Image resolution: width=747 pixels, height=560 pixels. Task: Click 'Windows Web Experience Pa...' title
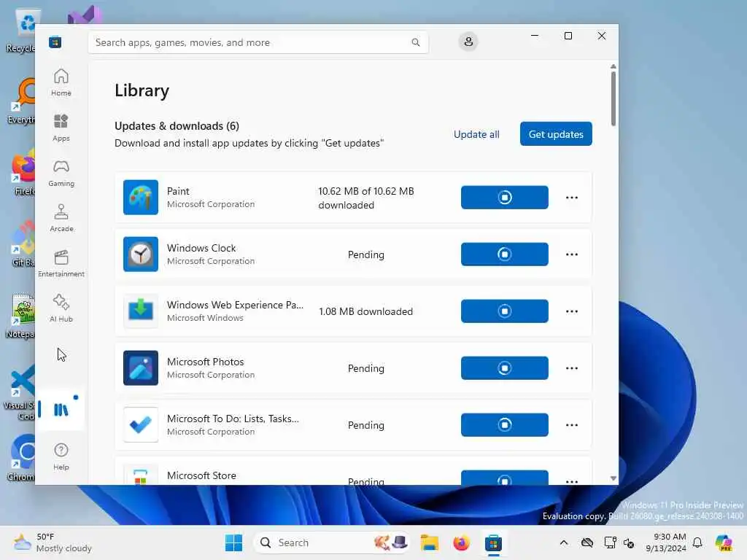[x=235, y=305]
